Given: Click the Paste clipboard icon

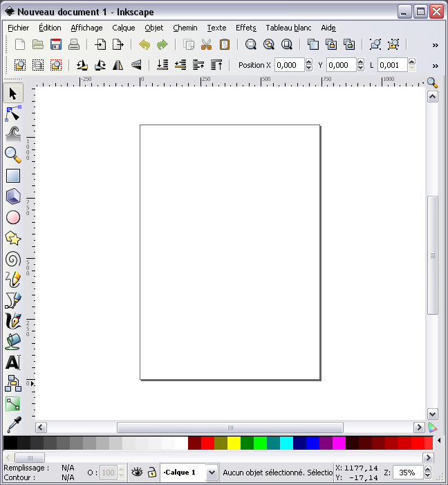Looking at the screenshot, I should point(225,44).
